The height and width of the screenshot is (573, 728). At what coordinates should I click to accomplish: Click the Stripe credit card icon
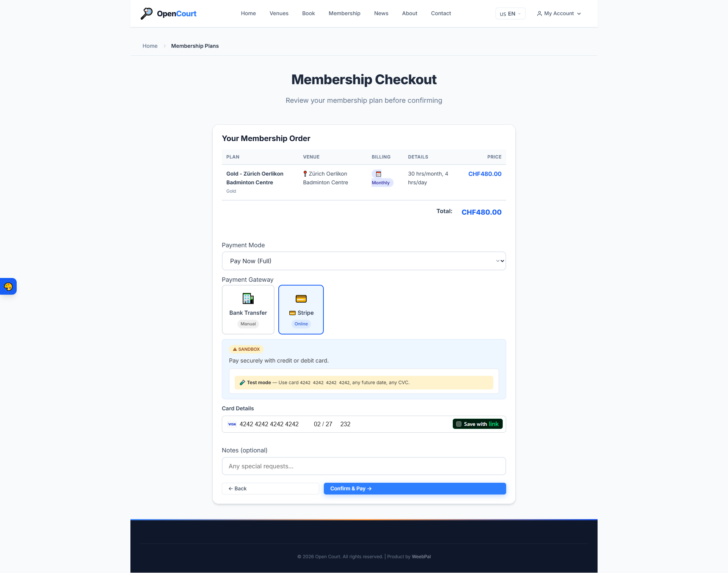coord(301,299)
